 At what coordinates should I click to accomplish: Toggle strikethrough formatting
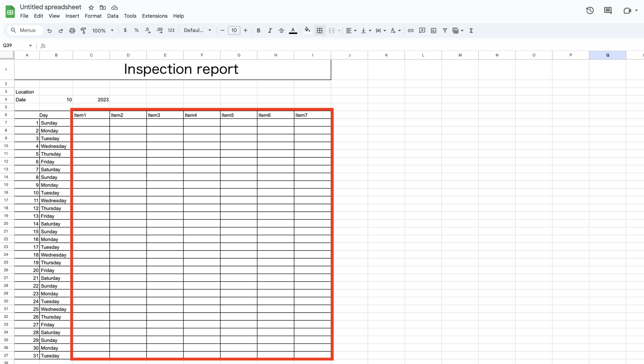click(x=281, y=30)
